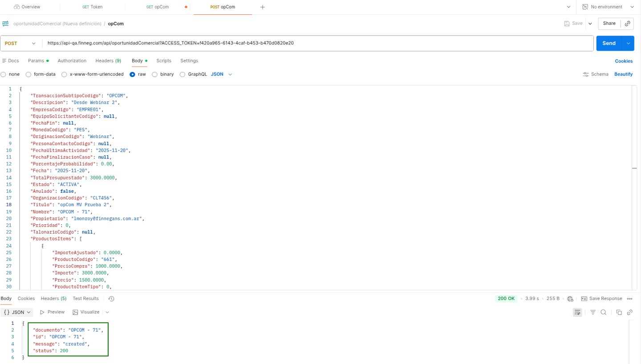Open search in the response body
641x364 pixels.
pos(603,312)
